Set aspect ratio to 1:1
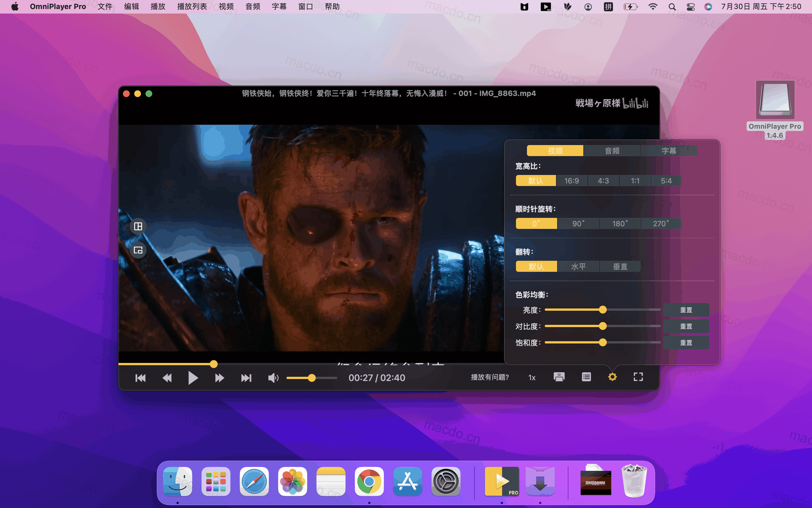The width and height of the screenshot is (812, 508). pyautogui.click(x=635, y=181)
